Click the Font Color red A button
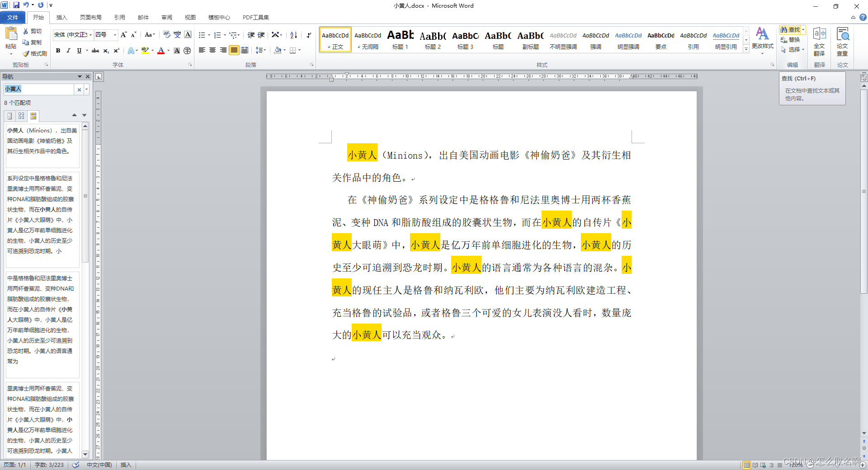The width and height of the screenshot is (868, 470). (161, 51)
